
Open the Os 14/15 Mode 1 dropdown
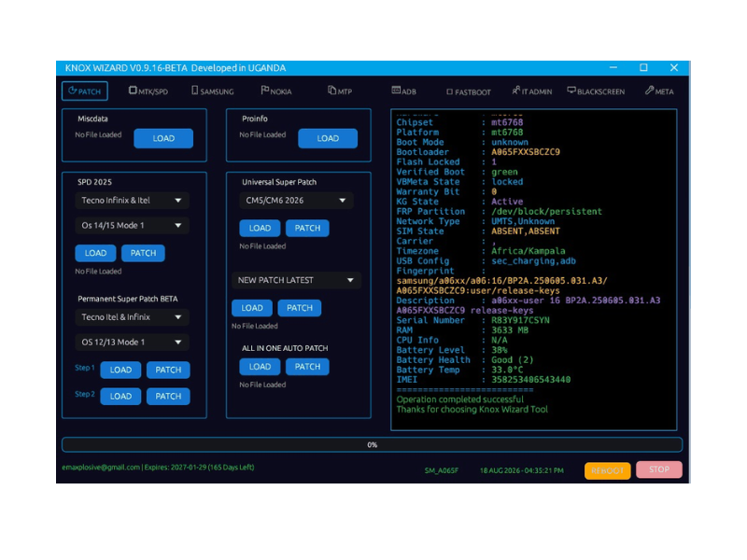point(132,225)
